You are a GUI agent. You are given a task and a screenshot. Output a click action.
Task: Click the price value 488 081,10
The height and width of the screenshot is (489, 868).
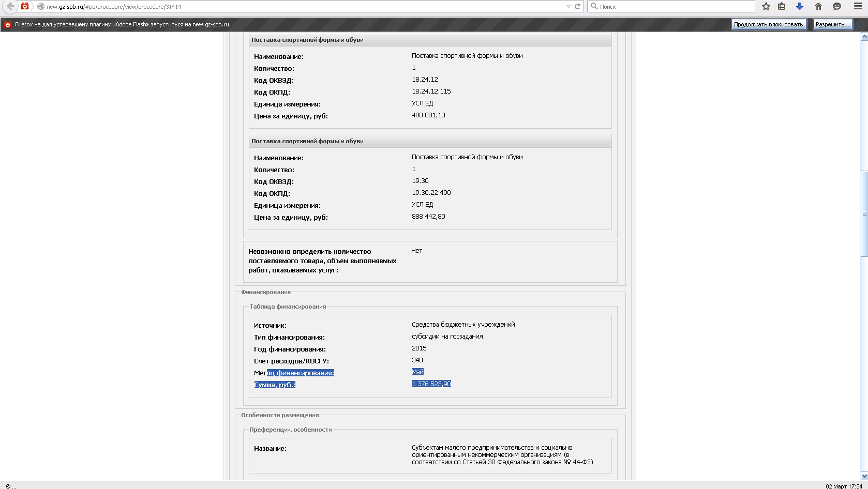coord(428,115)
